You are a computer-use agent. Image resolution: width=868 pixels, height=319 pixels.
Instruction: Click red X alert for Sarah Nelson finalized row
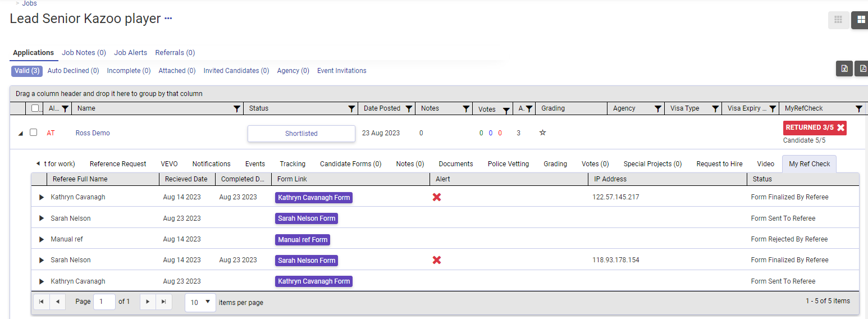pos(437,260)
